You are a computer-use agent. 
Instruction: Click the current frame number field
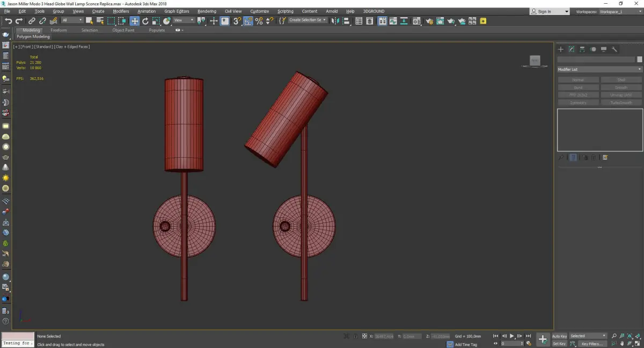tap(511, 343)
